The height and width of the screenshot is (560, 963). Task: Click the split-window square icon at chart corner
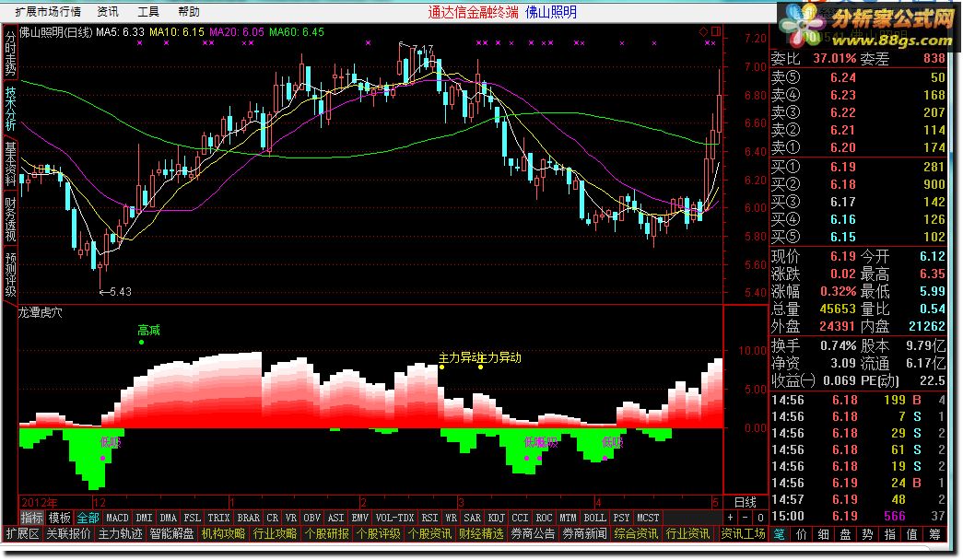716,31
